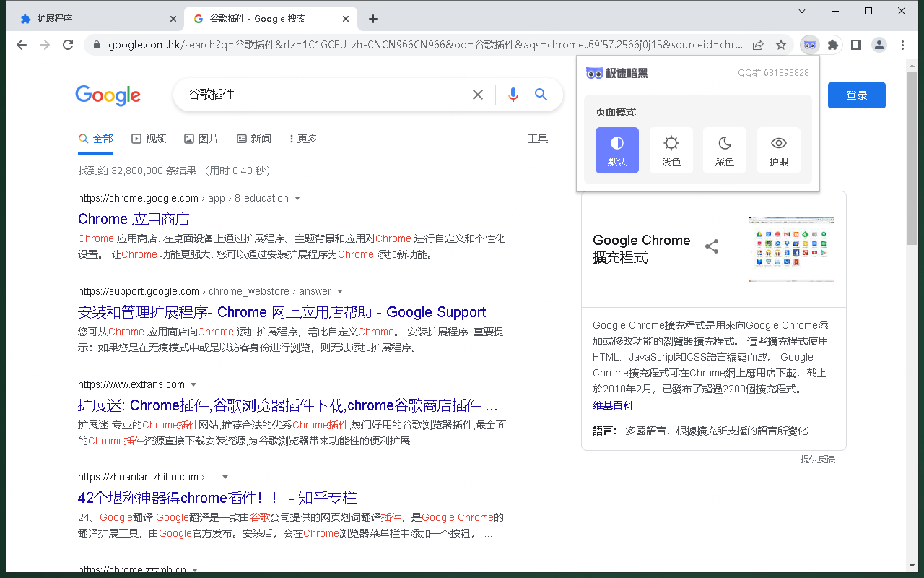Select the 默认 page mode in 极速暗黑
The height and width of the screenshot is (578, 924).
coord(617,150)
